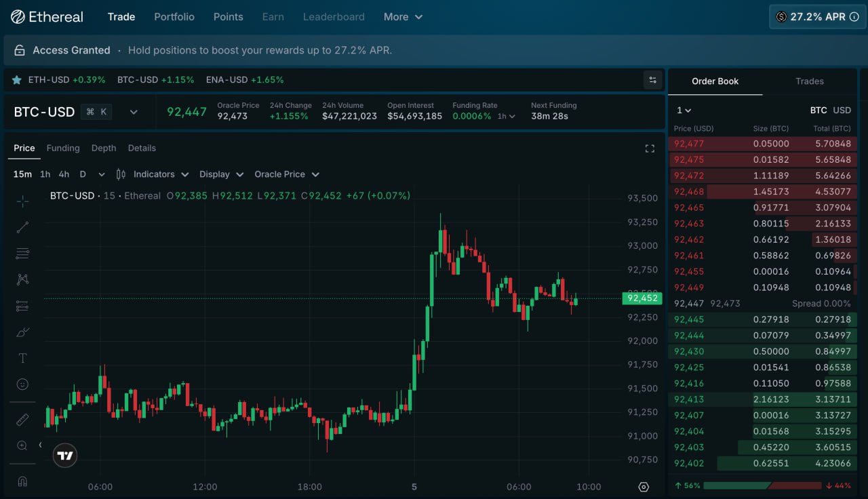Click the zoom in magnifier tool
The height and width of the screenshot is (499, 868).
click(x=22, y=445)
